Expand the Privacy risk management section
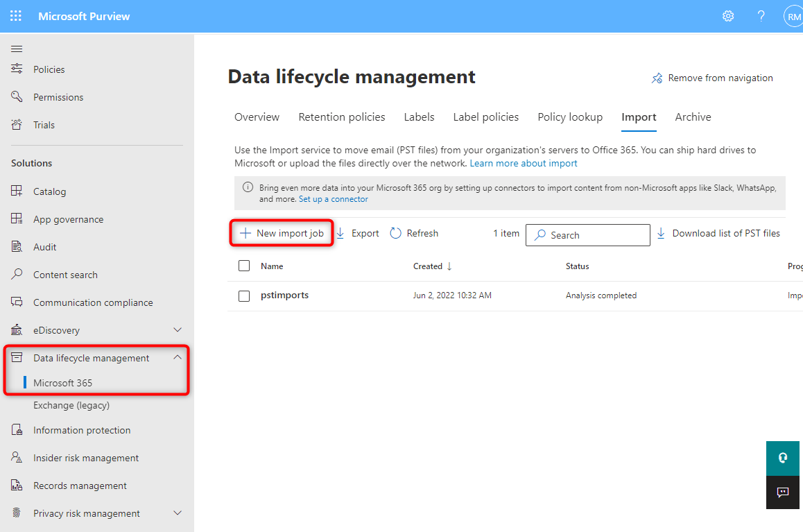The width and height of the screenshot is (803, 532). point(178,513)
